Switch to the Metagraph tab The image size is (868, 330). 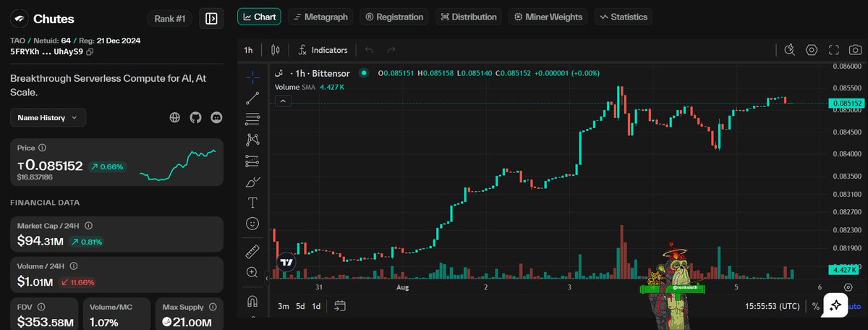click(x=321, y=17)
